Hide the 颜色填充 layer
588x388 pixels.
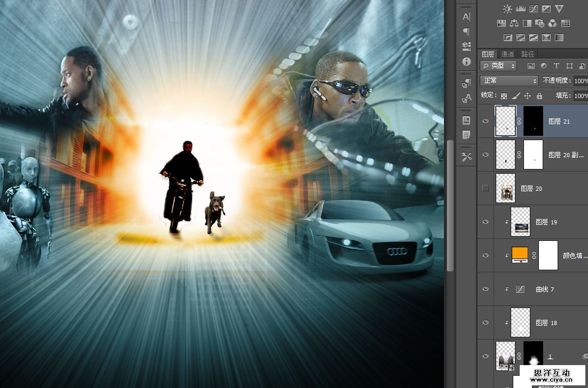pyautogui.click(x=486, y=255)
